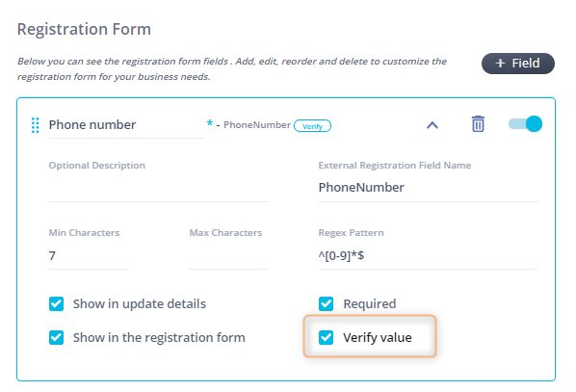This screenshot has height=392, width=576.
Task: Add a new Field to the form
Action: click(518, 64)
